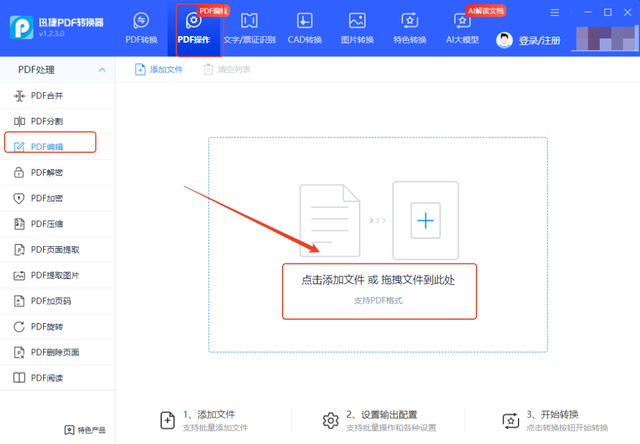Maximize the application window
Screen dimensions: 640x444
[608, 13]
